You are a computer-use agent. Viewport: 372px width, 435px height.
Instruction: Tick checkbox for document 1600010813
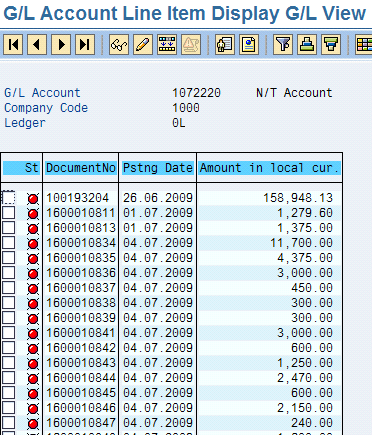[9, 227]
